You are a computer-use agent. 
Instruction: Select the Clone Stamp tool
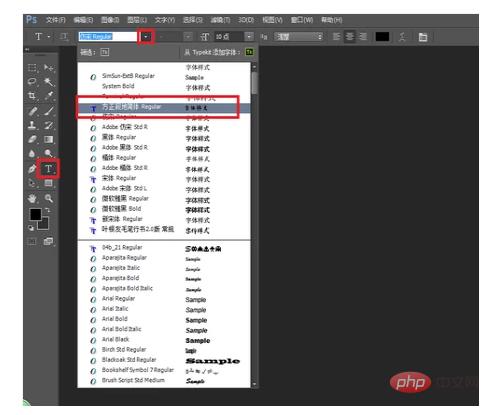(32, 125)
